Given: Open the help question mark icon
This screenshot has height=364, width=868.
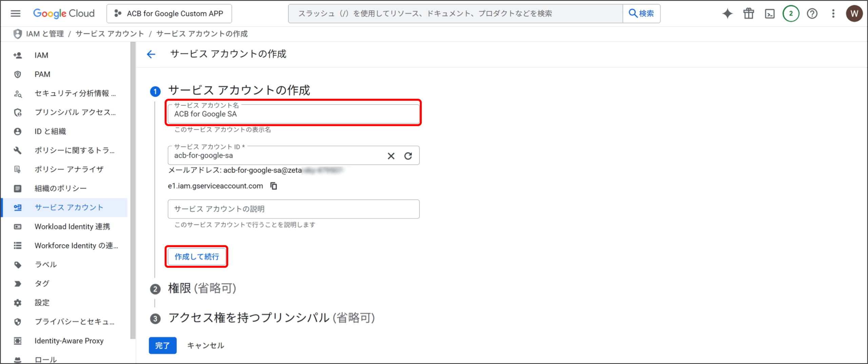Looking at the screenshot, I should tap(812, 14).
